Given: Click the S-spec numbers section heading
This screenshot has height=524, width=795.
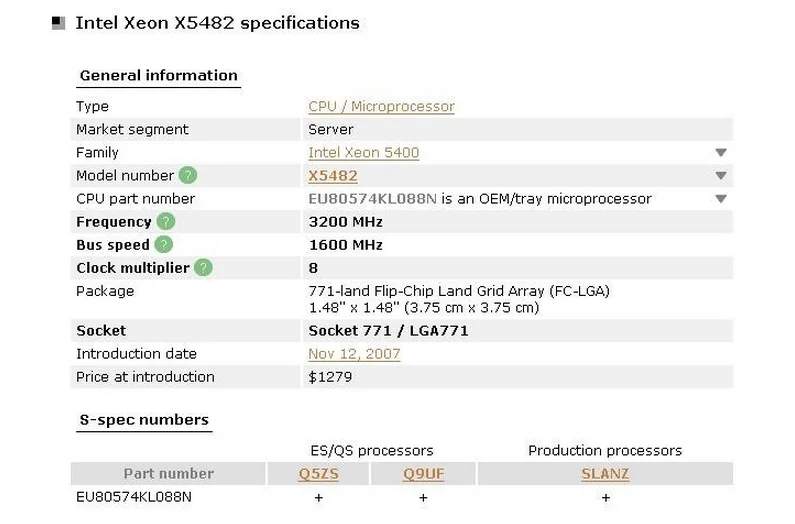Looking at the screenshot, I should point(143,420).
